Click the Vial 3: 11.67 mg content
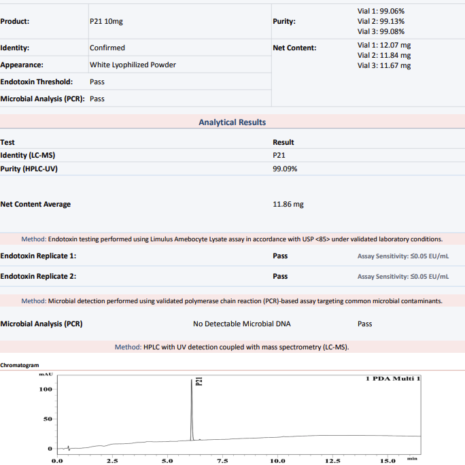This screenshot has height=465, width=465. (x=384, y=66)
